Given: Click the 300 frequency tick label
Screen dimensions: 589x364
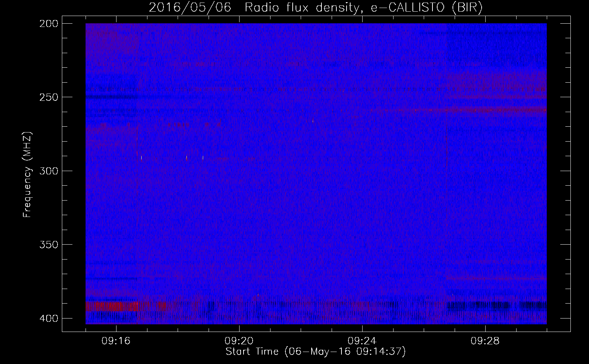Looking at the screenshot, I should coord(48,171).
